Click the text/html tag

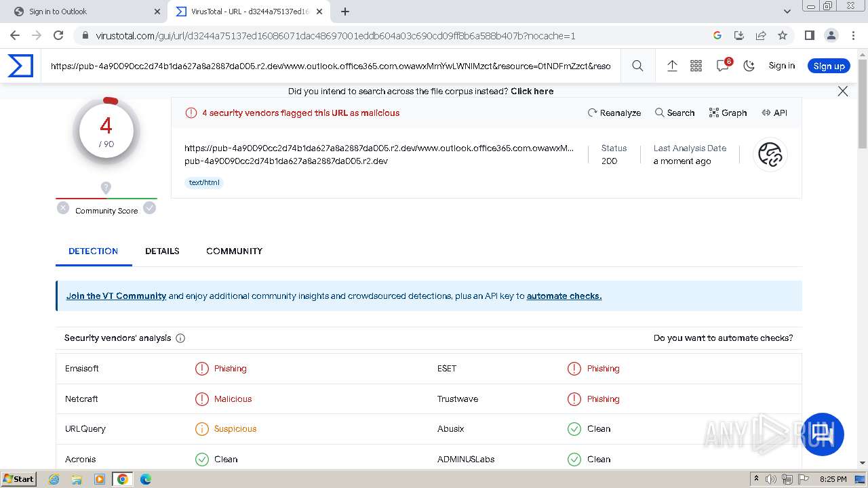(x=204, y=182)
